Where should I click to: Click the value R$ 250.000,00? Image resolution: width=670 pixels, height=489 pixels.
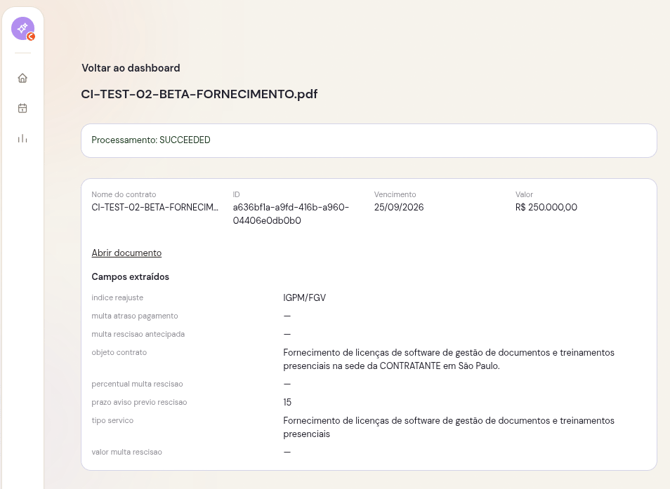[546, 207]
